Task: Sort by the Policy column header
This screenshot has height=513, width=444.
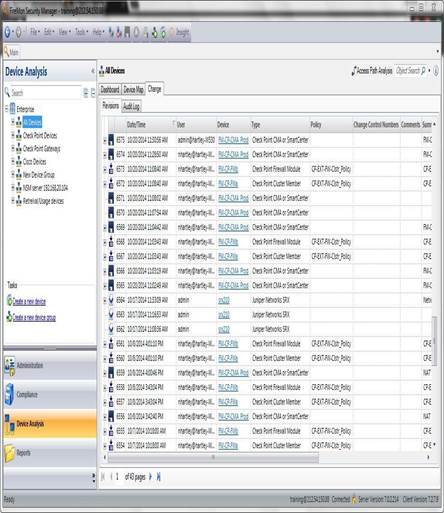Action: tap(330, 125)
